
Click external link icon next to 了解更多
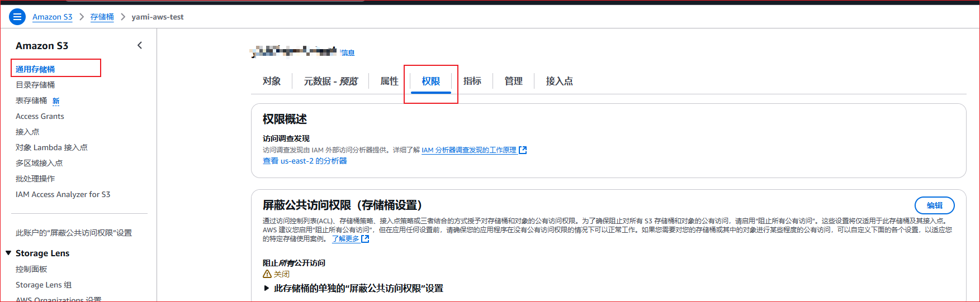[x=365, y=239]
